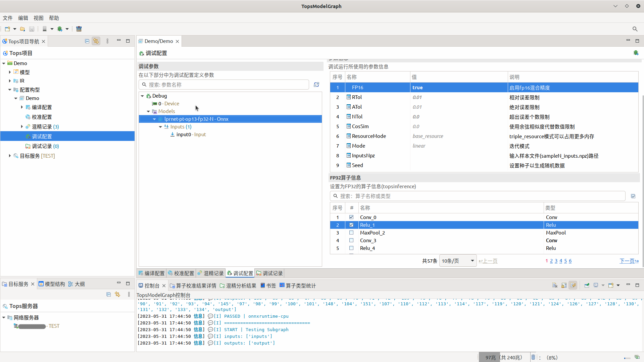Image resolution: width=644 pixels, height=362 pixels.
Task: Toggle the console word wrap icon
Action: coord(573,285)
